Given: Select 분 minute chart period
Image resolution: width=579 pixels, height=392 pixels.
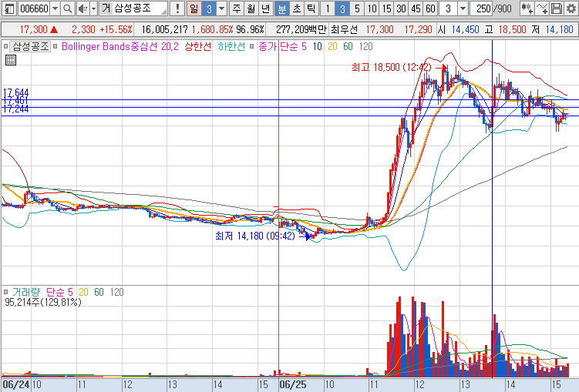Looking at the screenshot, I should pyautogui.click(x=282, y=8).
